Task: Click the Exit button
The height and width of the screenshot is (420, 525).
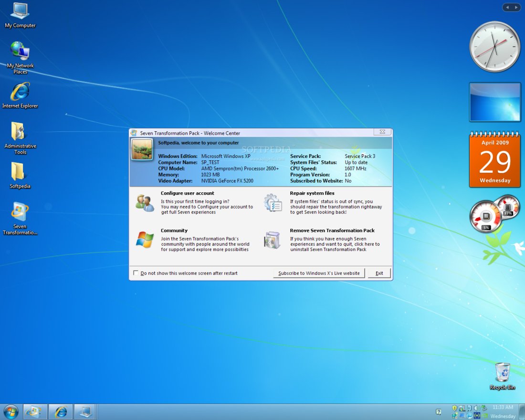Action: pos(379,273)
